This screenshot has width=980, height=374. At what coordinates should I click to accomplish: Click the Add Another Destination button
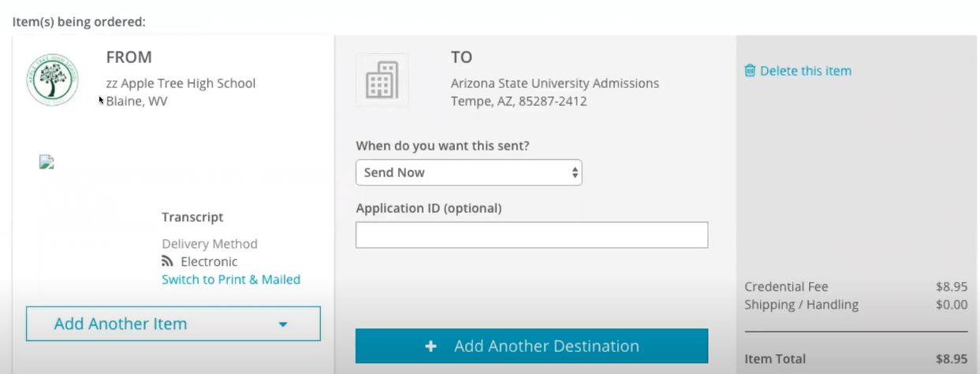coord(531,346)
